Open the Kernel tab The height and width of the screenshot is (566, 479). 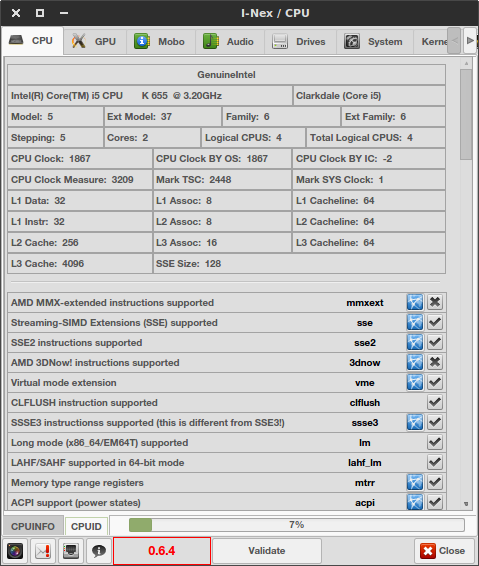[431, 42]
